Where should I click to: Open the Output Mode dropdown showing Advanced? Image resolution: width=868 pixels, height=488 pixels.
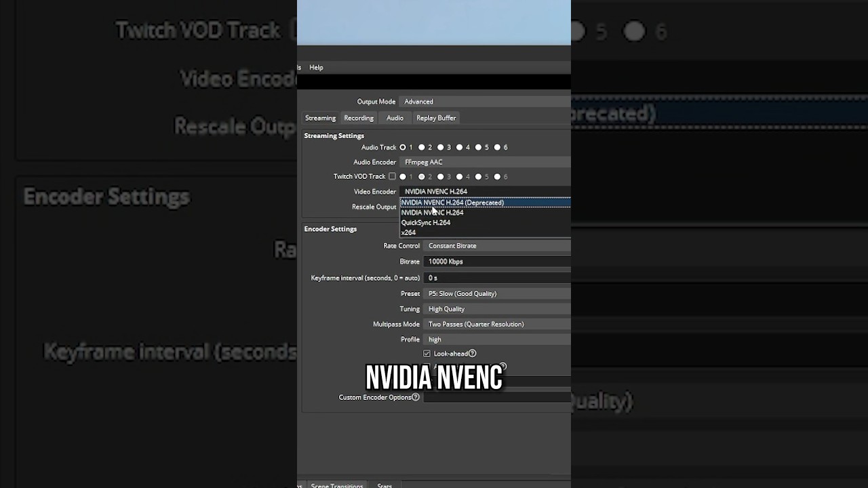[485, 102]
